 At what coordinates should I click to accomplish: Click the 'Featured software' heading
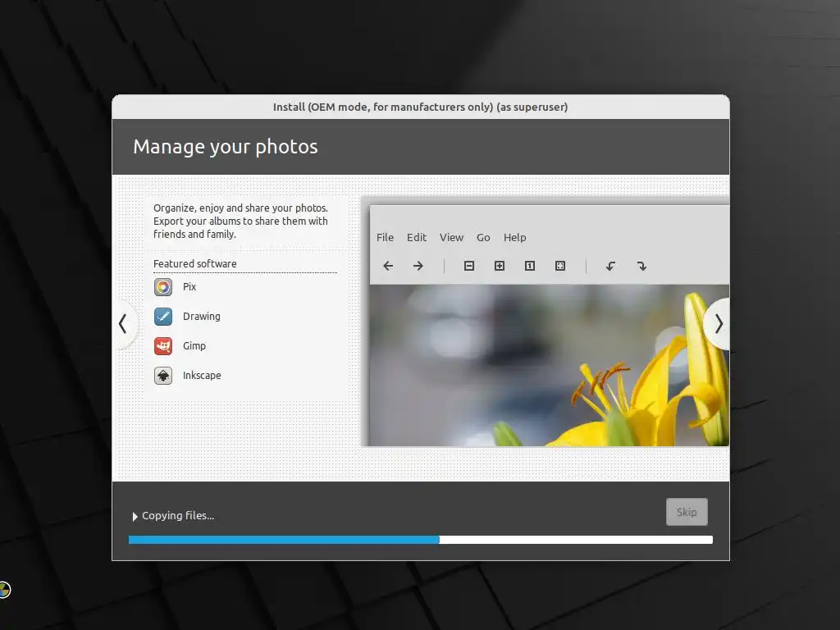tap(195, 263)
